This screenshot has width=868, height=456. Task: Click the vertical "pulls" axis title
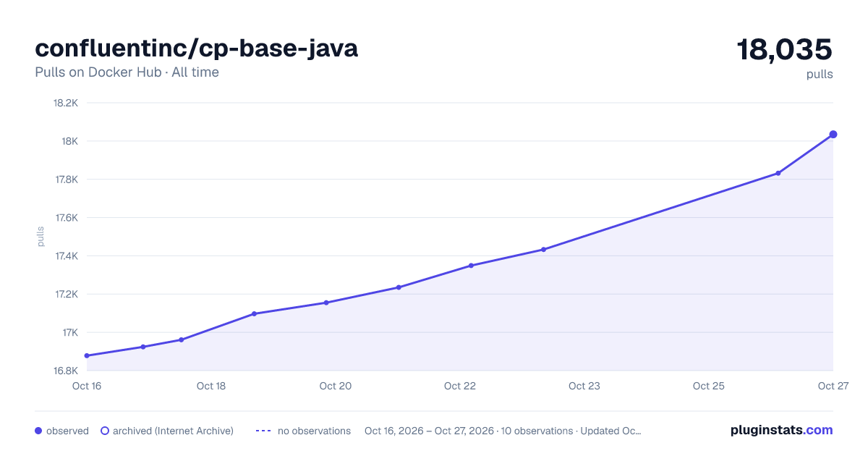41,237
